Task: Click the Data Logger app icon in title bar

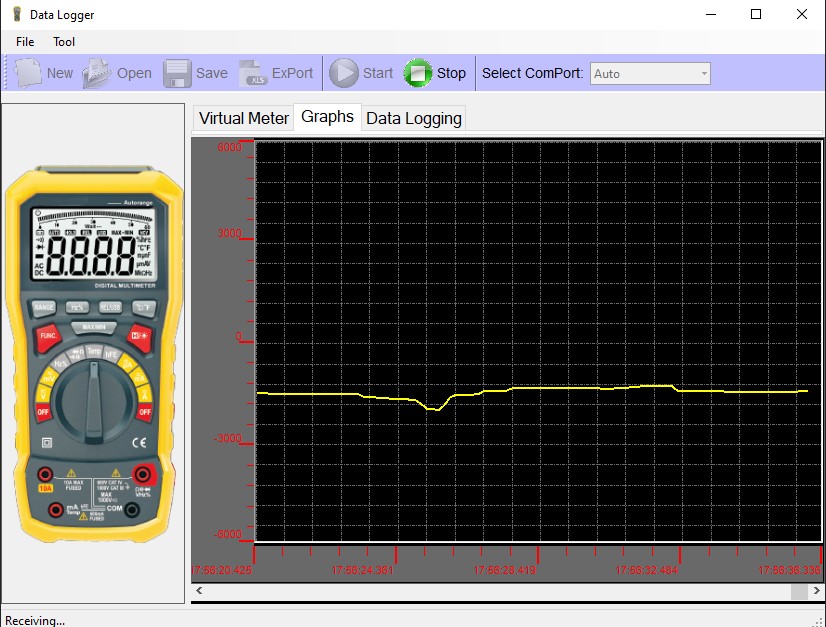Action: point(16,15)
